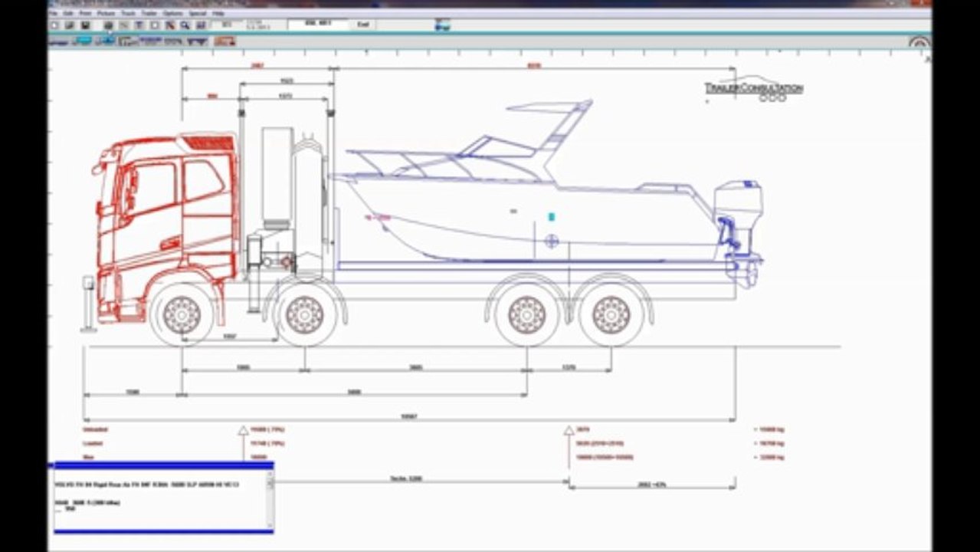Open the Help menu
This screenshot has width=980, height=552.
coord(218,13)
